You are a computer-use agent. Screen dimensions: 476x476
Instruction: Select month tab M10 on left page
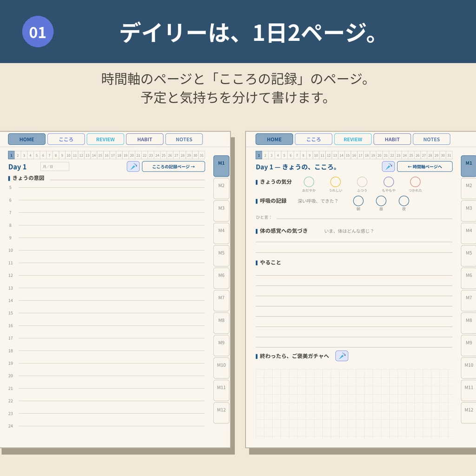pos(221,368)
